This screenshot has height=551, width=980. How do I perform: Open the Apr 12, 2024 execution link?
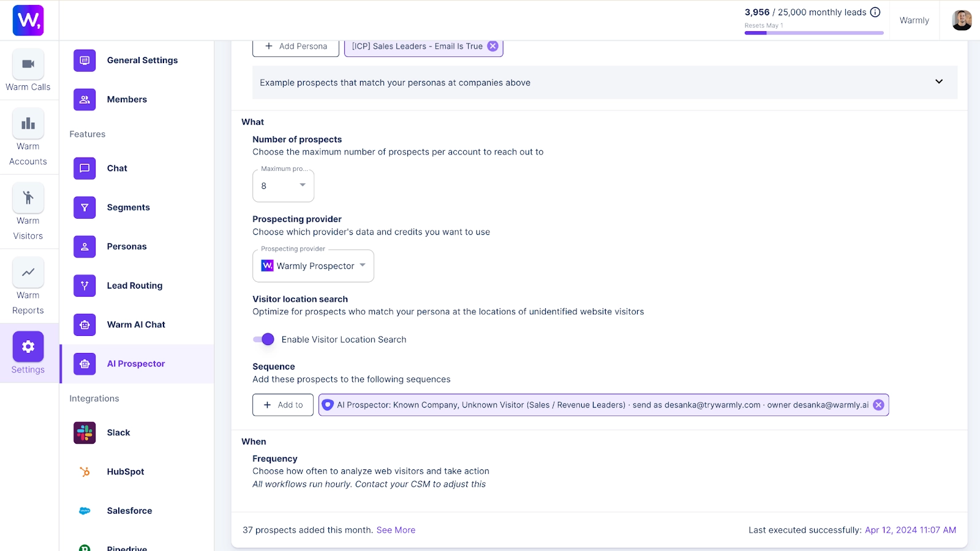(x=910, y=530)
